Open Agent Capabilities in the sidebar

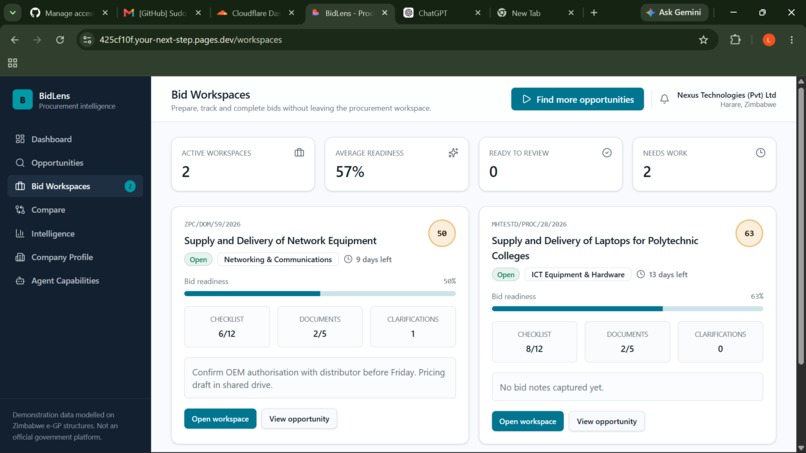pos(75,281)
